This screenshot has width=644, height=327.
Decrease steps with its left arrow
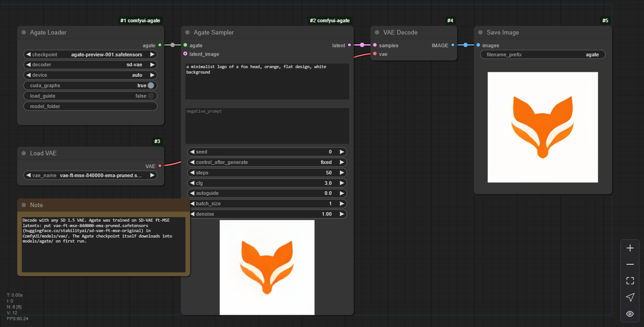click(192, 173)
